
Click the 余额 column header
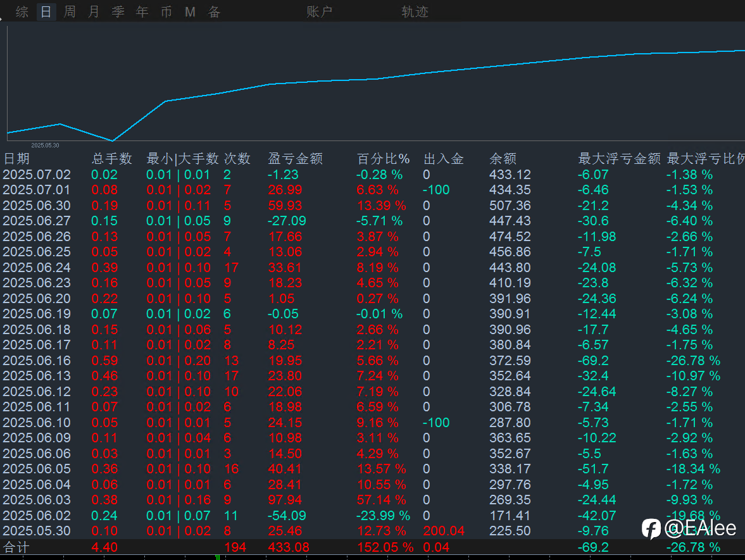pyautogui.click(x=503, y=158)
